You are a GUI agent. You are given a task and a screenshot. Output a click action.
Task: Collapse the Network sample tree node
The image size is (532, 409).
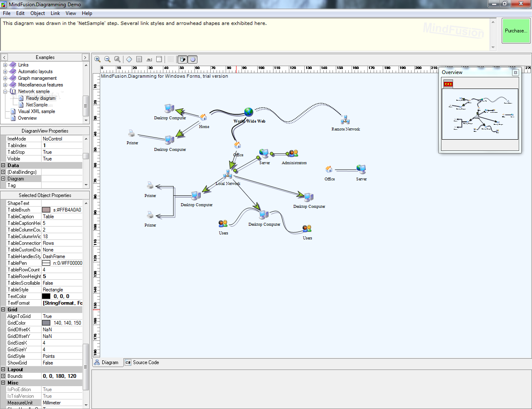tap(5, 91)
